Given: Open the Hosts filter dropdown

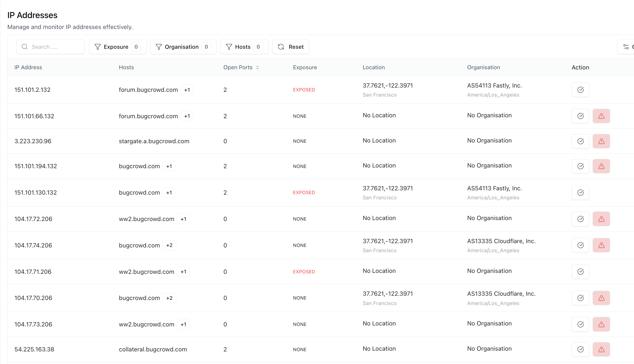Looking at the screenshot, I should pos(244,47).
